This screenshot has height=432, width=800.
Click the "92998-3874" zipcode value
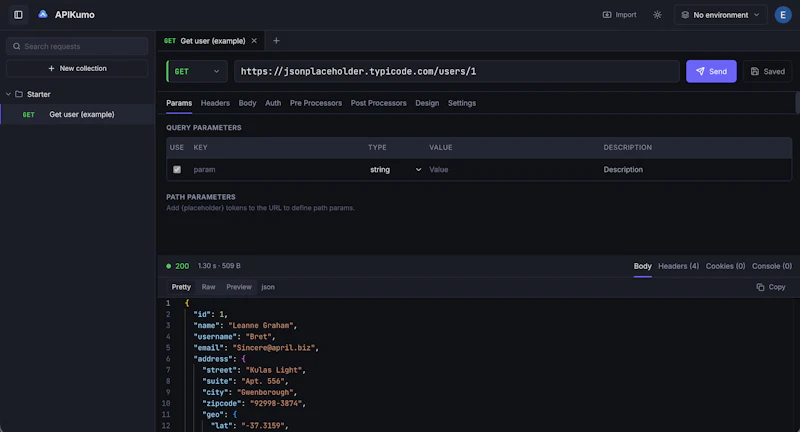pyautogui.click(x=276, y=403)
